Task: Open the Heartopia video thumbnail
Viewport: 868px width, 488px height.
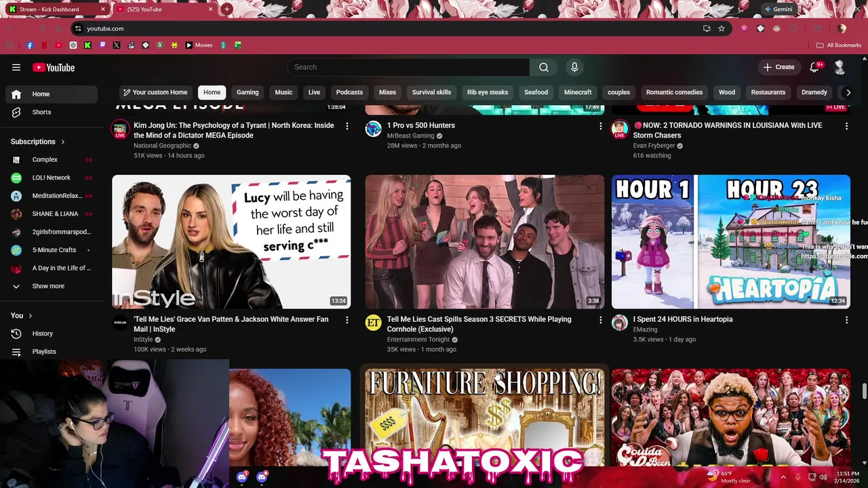Action: point(731,242)
